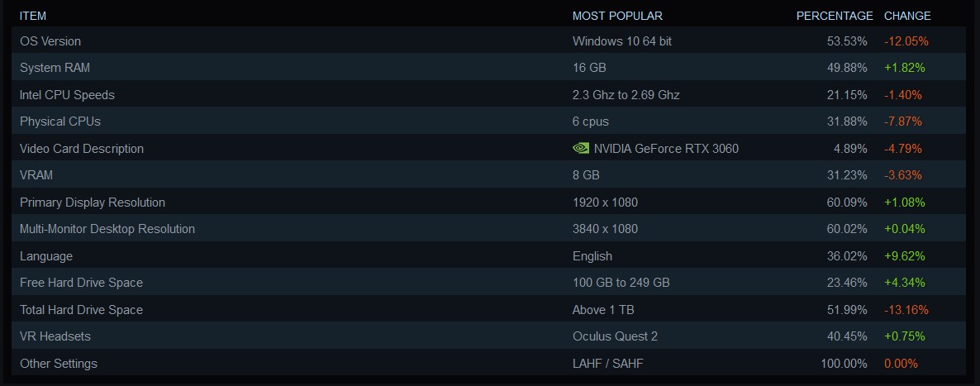980x386 pixels.
Task: Open the VR Headsets breakdown
Action: pyautogui.click(x=488, y=336)
